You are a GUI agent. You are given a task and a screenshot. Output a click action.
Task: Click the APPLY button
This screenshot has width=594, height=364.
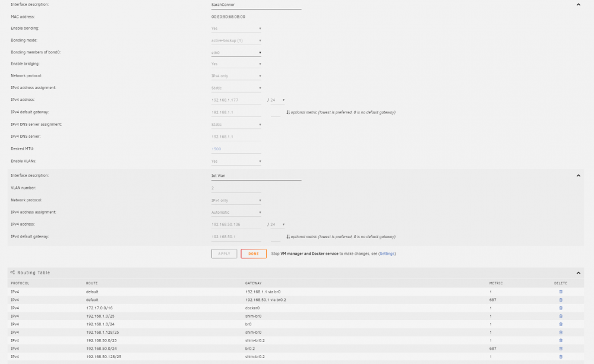pyautogui.click(x=225, y=254)
